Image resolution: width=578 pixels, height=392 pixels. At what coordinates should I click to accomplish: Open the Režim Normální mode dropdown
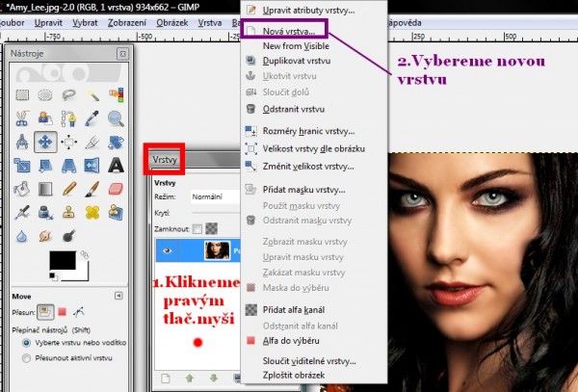215,196
